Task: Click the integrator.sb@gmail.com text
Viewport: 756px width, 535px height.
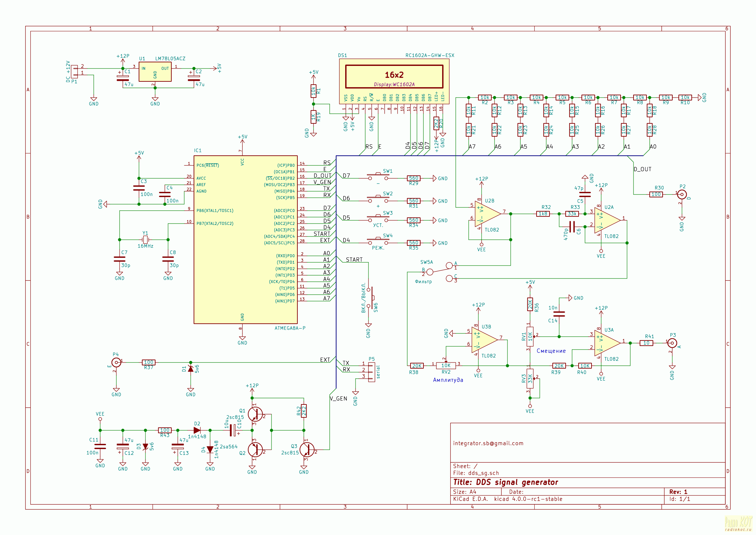Action: pyautogui.click(x=488, y=444)
